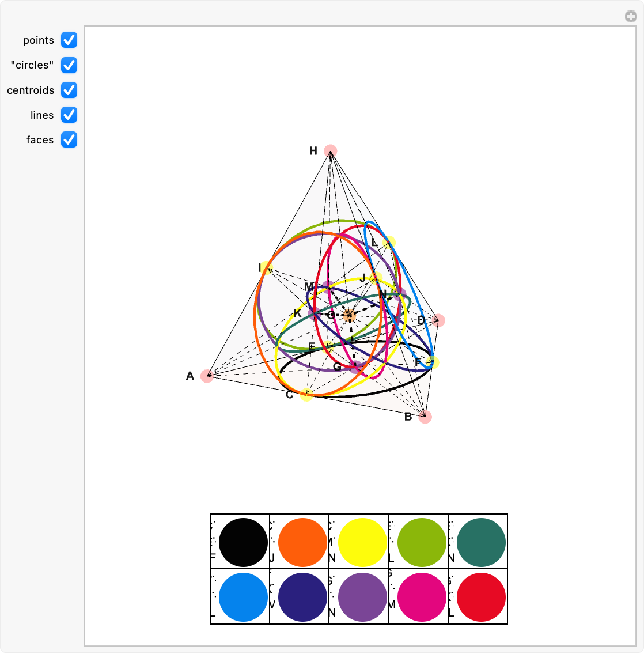Click yellow midpoint F

pyautogui.click(x=432, y=362)
